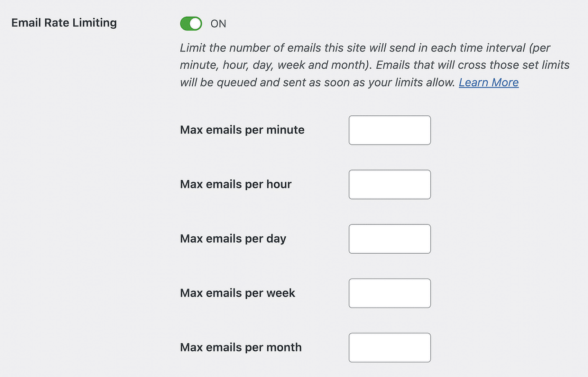
Task: Click the Email Rate Limiting heading label
Action: [64, 23]
